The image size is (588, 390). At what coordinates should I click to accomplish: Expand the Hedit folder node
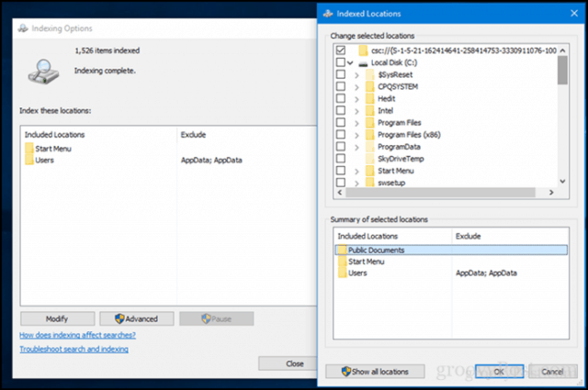(357, 99)
